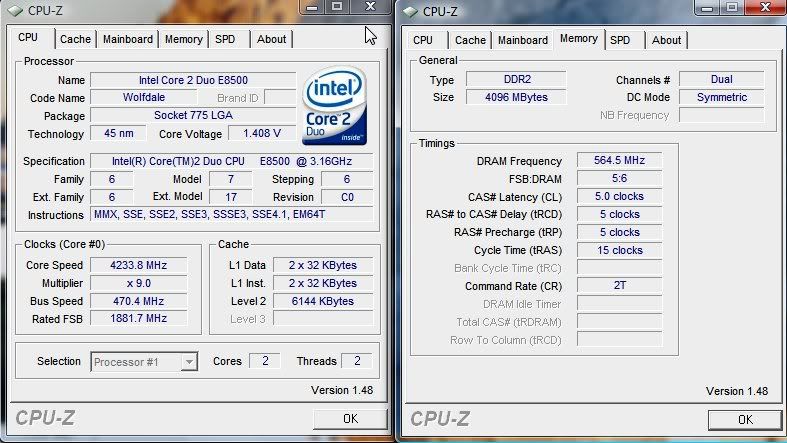Screen dimensions: 787x443
Task: Click the CAS# Latency value '5.0 clocks'
Action: pos(619,196)
